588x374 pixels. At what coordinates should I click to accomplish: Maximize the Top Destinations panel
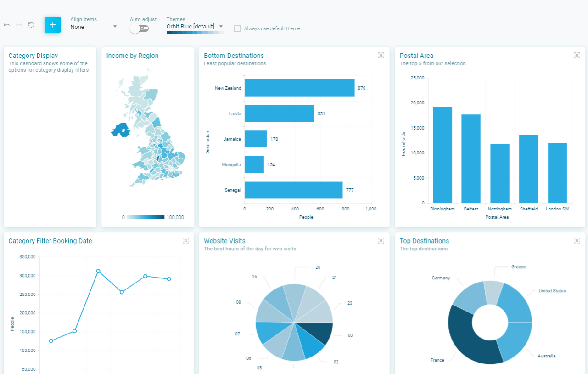577,240
